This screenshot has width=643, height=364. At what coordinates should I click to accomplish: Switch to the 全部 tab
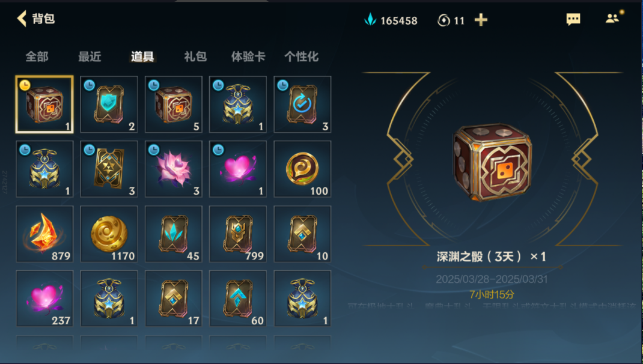[37, 56]
